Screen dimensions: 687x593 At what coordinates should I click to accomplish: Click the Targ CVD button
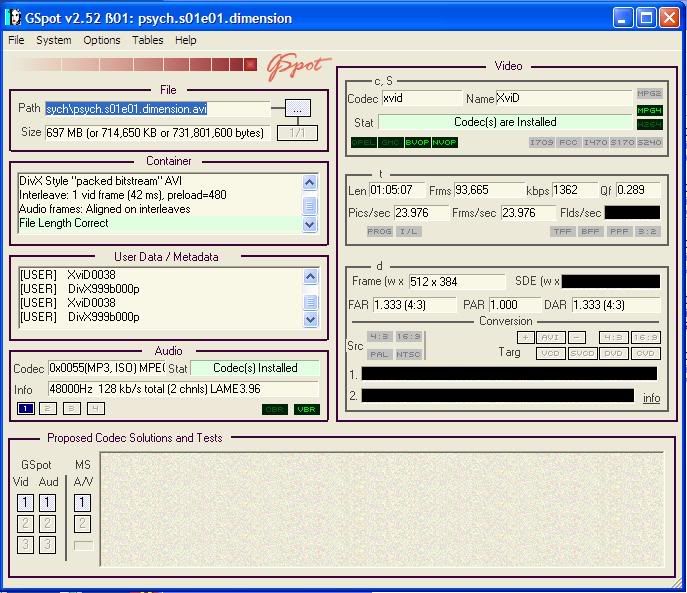(x=645, y=353)
